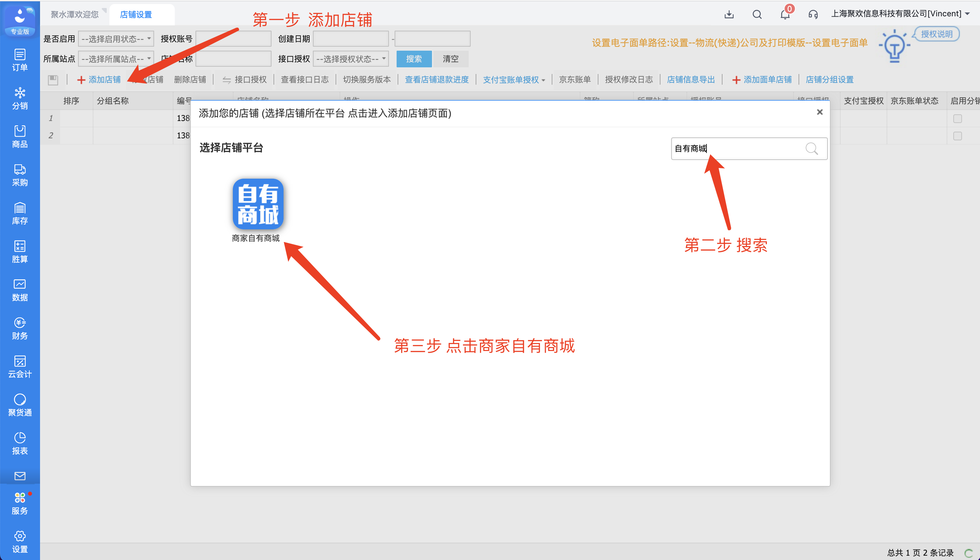Open the 查看店铺退款进度 link
This screenshot has height=560, width=980.
point(436,80)
